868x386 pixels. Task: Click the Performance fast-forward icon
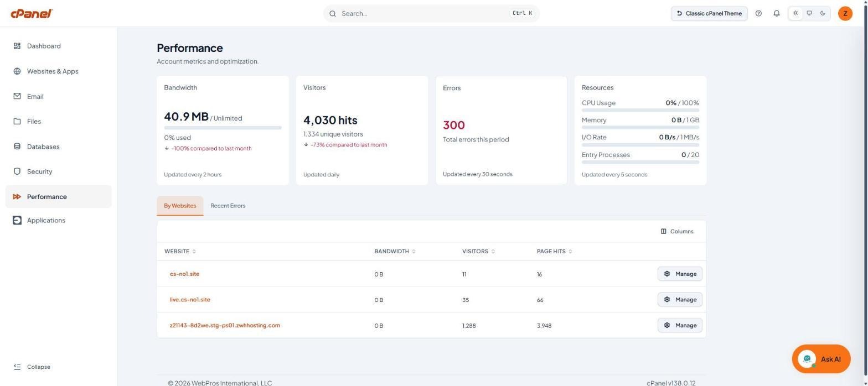(x=17, y=197)
